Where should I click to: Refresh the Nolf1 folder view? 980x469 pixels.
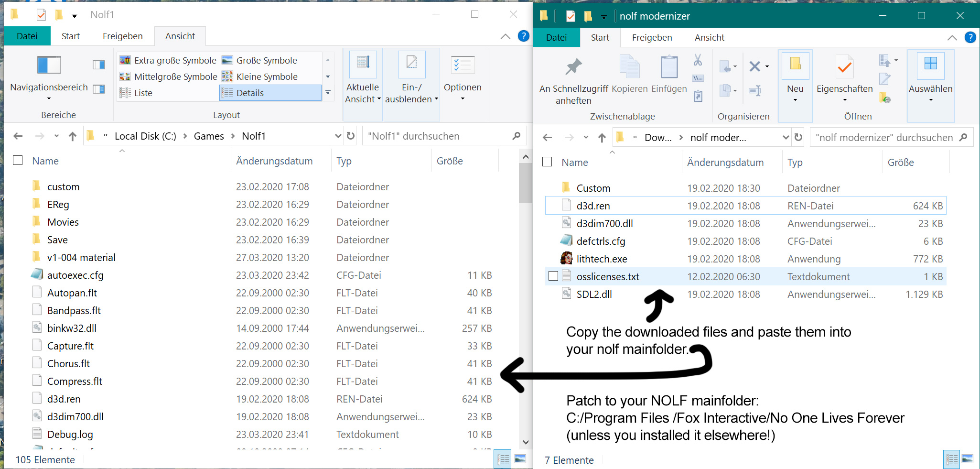click(351, 136)
